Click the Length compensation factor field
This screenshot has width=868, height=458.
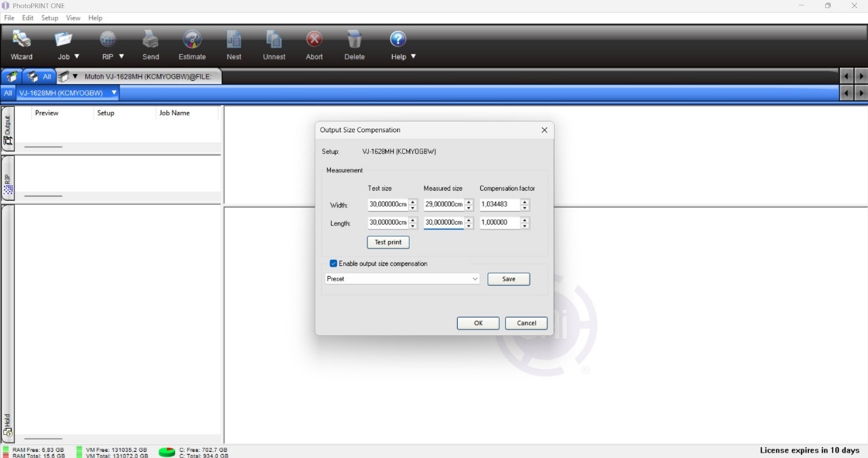point(500,223)
